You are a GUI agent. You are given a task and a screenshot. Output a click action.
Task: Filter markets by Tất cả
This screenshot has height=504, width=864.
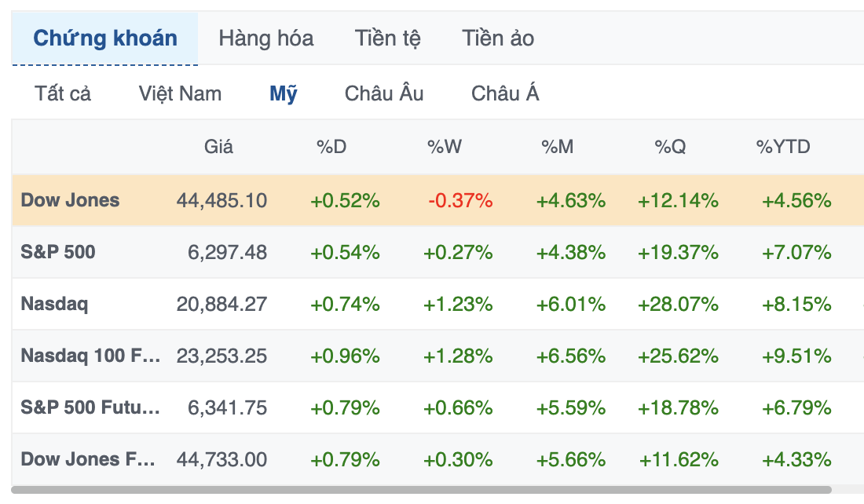point(63,93)
